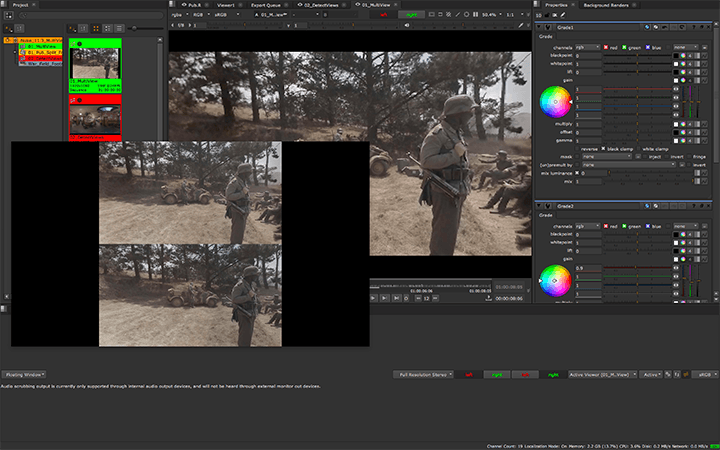Select the 01_MultiView viewer tab
Screen dimensions: 720x450
coord(375,5)
